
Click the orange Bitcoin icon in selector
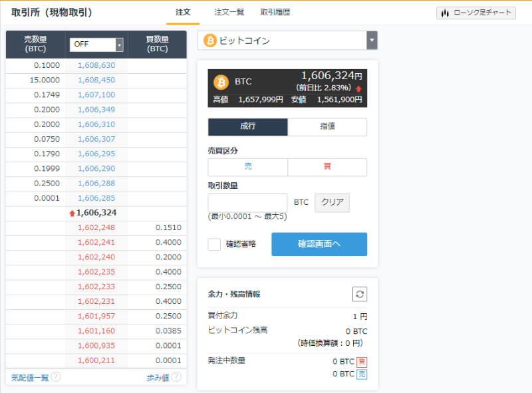pyautogui.click(x=210, y=41)
